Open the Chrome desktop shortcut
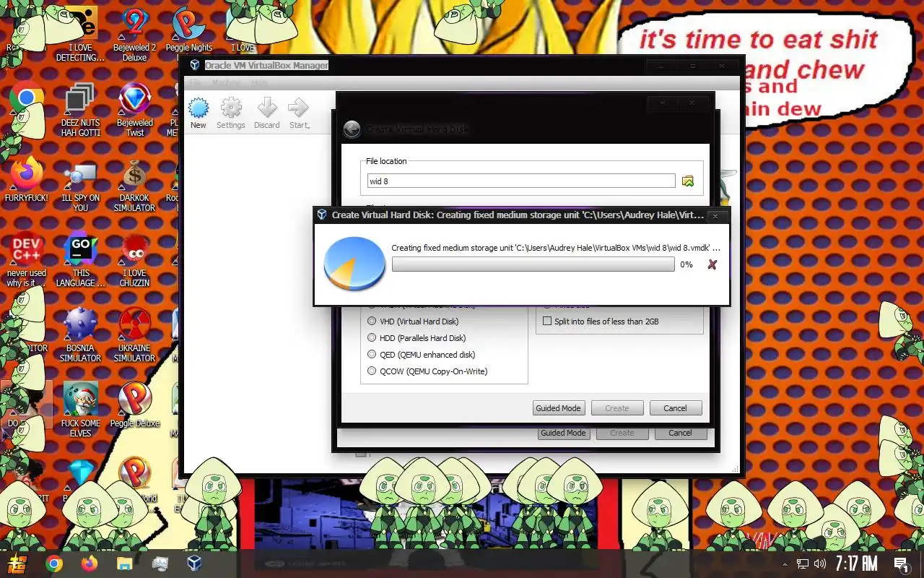This screenshot has height=578, width=924. tap(27, 100)
